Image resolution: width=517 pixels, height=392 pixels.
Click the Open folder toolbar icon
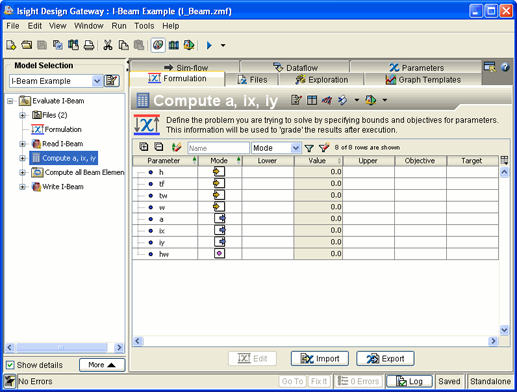pos(27,45)
